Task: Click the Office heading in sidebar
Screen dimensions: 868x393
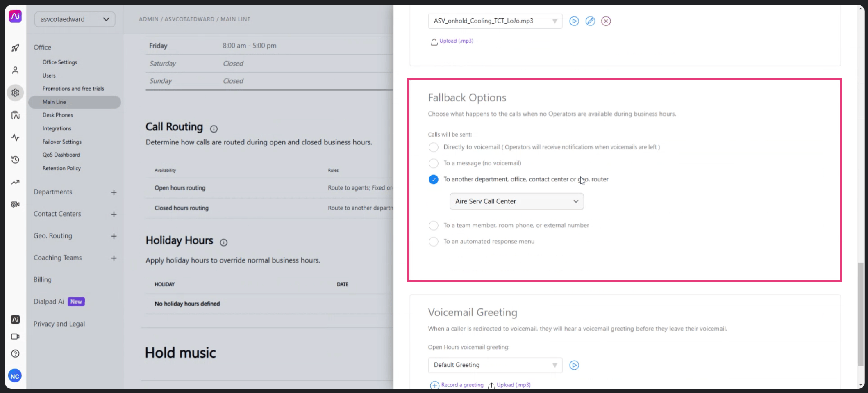Action: pyautogui.click(x=43, y=48)
